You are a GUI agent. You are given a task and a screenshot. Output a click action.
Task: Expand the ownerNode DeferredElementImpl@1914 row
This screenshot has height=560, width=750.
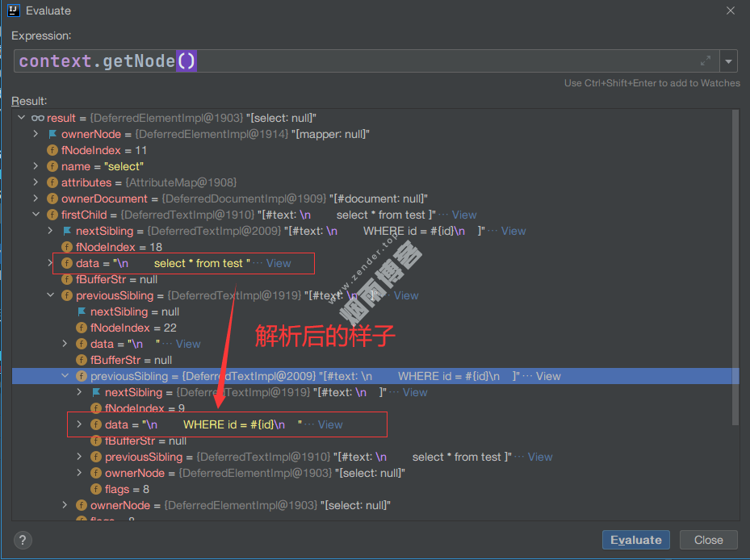(x=36, y=134)
